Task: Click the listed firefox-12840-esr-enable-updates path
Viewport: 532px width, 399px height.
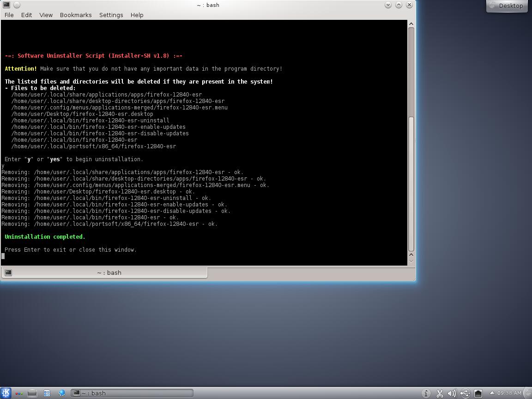Action: click(98, 127)
